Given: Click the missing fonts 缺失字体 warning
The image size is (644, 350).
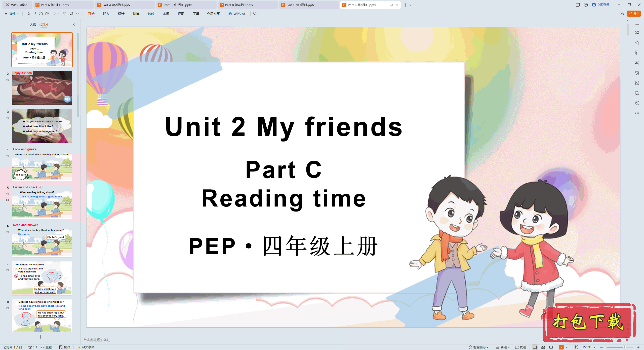Looking at the screenshot, I should point(86,347).
